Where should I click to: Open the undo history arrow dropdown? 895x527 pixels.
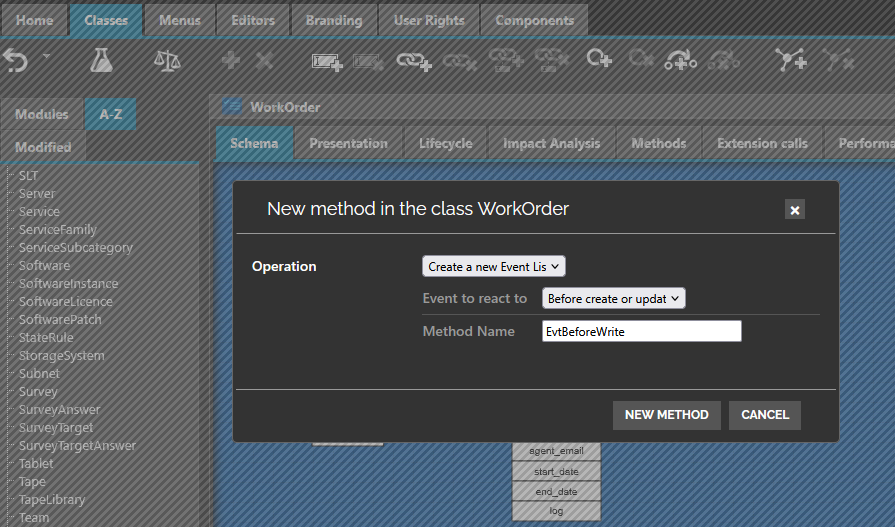[46, 57]
